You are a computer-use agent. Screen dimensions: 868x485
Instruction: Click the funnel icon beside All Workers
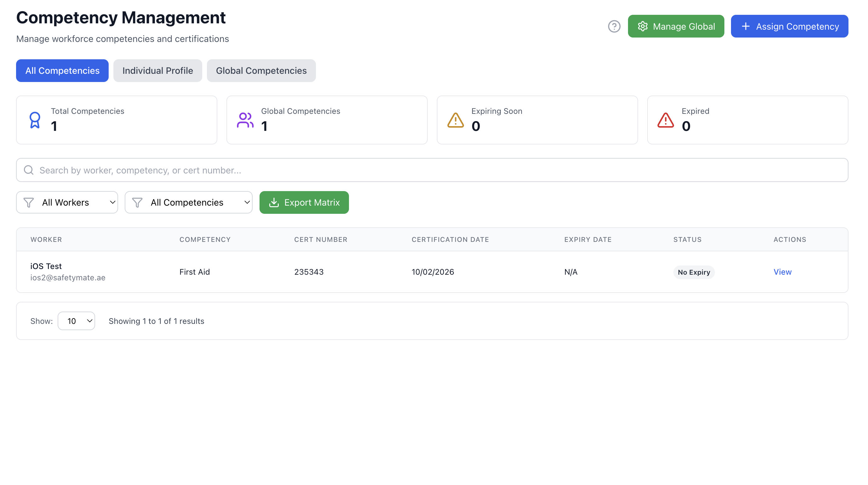[29, 202]
